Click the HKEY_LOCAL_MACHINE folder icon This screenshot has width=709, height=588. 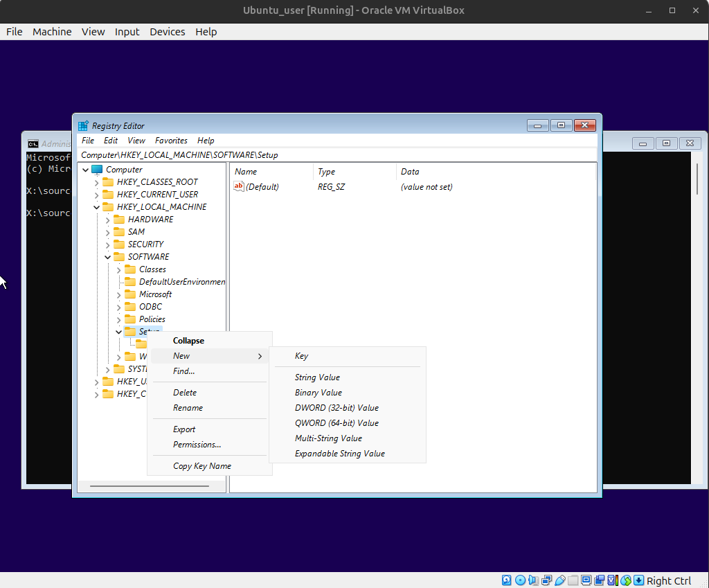(x=108, y=206)
